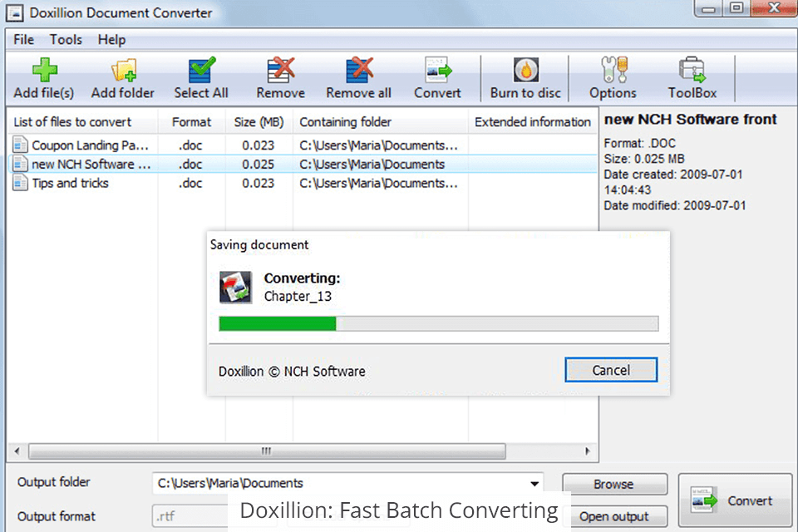This screenshot has width=798, height=532.
Task: Click the Date created: 2009-07-01 text
Action: point(672,175)
